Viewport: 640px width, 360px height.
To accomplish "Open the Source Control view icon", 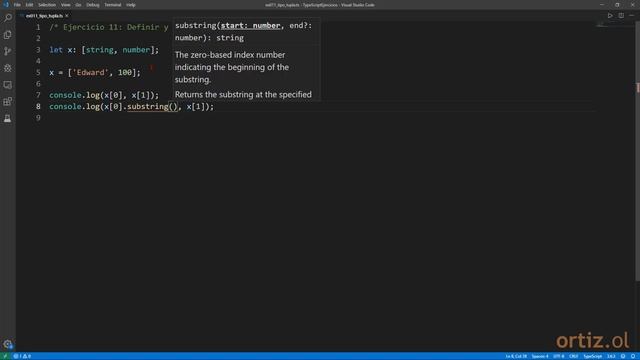I will click(x=8, y=51).
